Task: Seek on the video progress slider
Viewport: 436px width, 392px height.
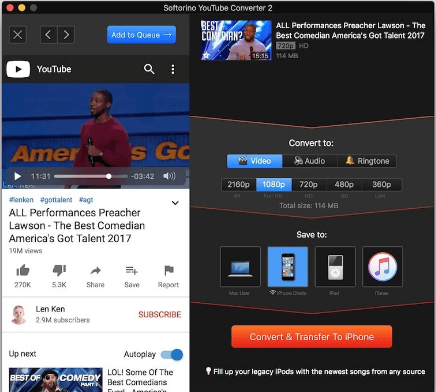Action: point(91,176)
